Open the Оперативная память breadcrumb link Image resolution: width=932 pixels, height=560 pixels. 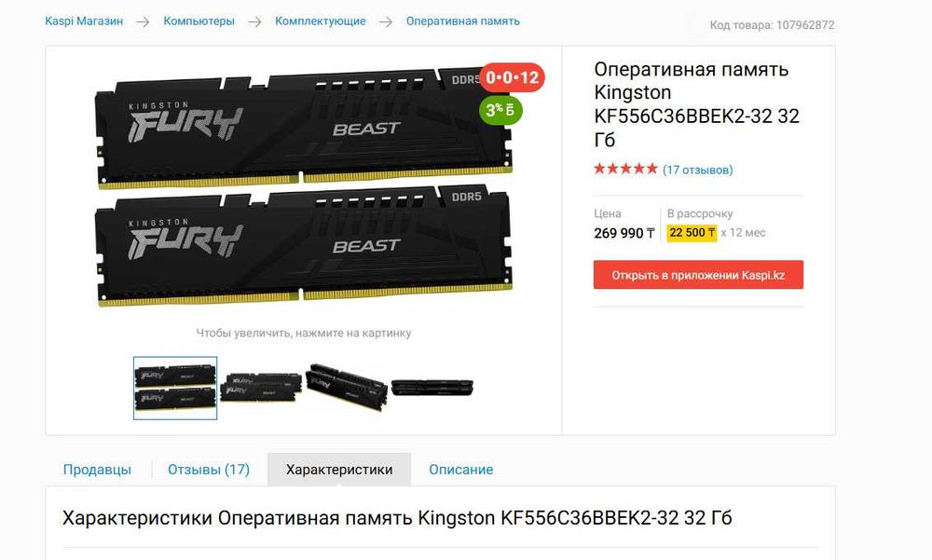[463, 21]
